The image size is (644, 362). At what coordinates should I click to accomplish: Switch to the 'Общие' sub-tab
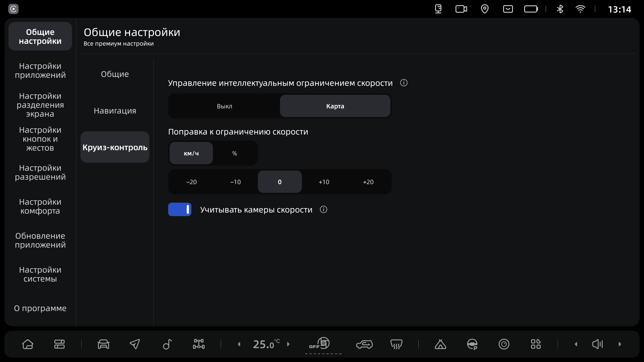(115, 74)
